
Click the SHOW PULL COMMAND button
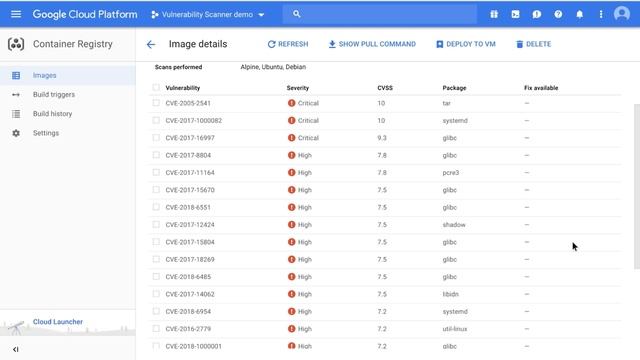point(372,44)
